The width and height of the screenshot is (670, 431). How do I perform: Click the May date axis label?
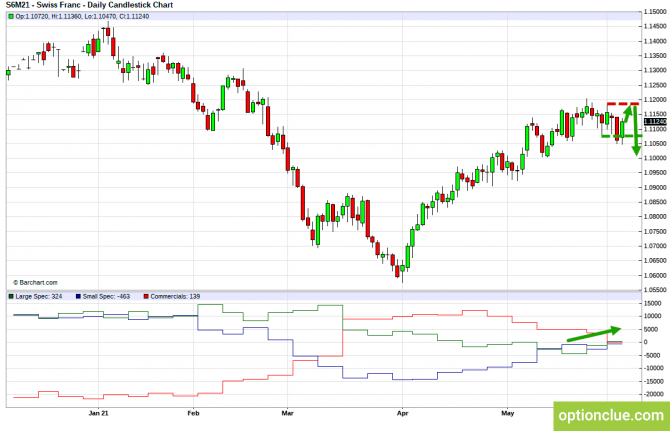(508, 413)
